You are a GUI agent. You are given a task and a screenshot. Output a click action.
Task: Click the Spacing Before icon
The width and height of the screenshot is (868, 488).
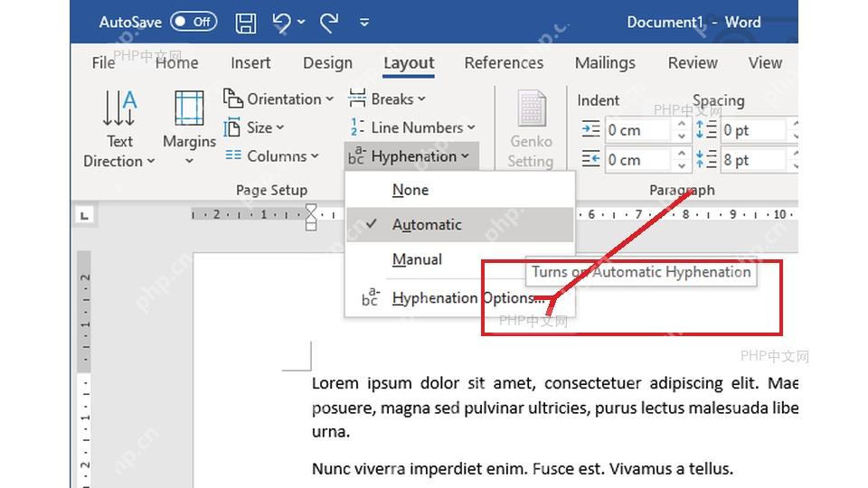coord(706,129)
